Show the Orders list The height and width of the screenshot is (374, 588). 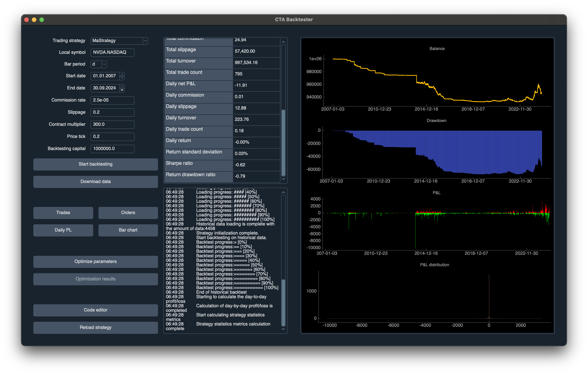[x=128, y=213]
